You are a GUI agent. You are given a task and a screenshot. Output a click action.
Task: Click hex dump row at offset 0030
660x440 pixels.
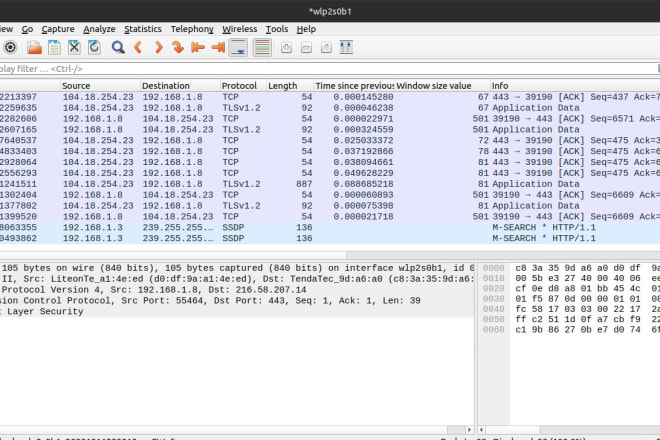coord(570,299)
